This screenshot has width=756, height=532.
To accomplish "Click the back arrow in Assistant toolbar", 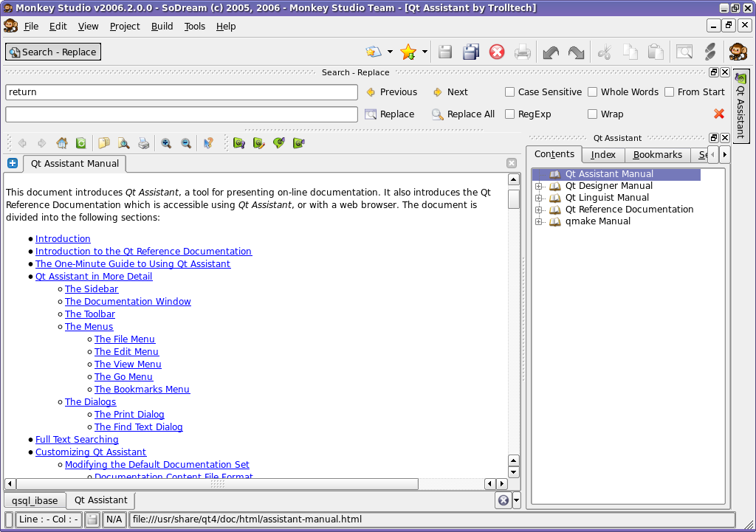I will [x=22, y=143].
